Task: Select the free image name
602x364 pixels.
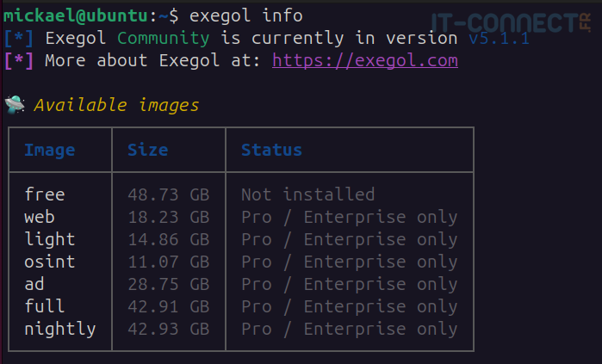Action: [44, 194]
